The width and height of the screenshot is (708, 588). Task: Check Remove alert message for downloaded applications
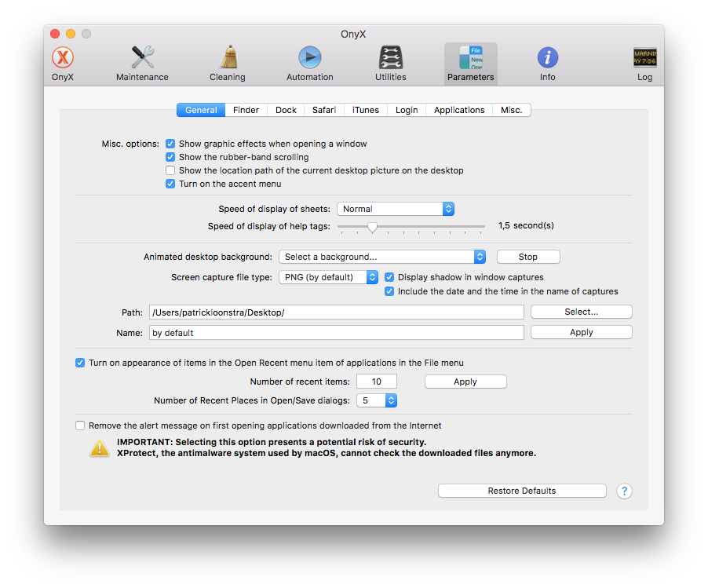tap(80, 425)
